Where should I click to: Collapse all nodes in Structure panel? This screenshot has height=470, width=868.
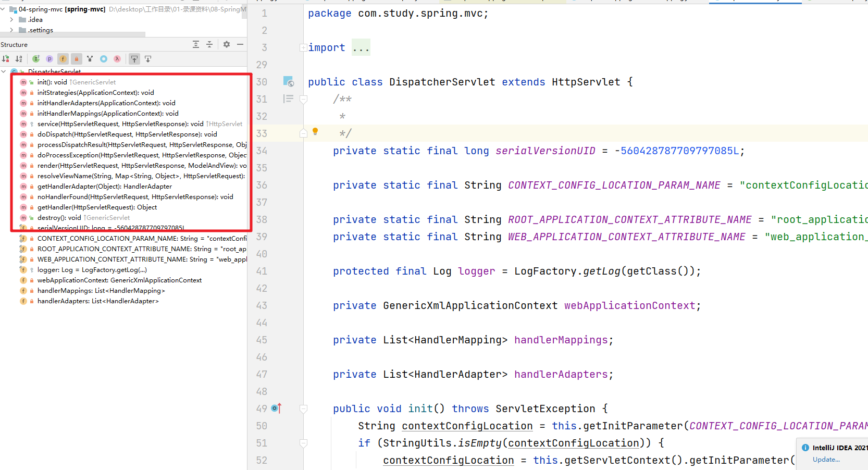[x=209, y=44]
